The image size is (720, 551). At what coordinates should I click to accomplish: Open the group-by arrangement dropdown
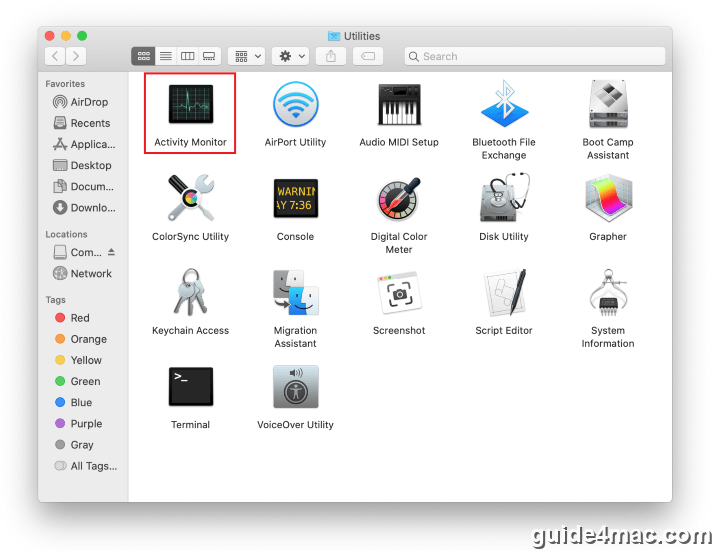[x=247, y=56]
